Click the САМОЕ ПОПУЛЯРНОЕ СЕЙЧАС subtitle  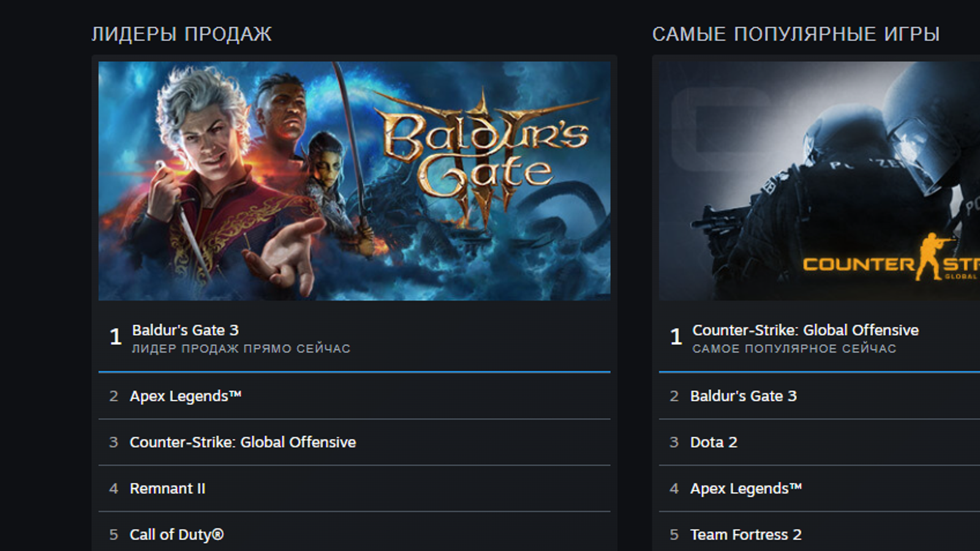pyautogui.click(x=794, y=349)
